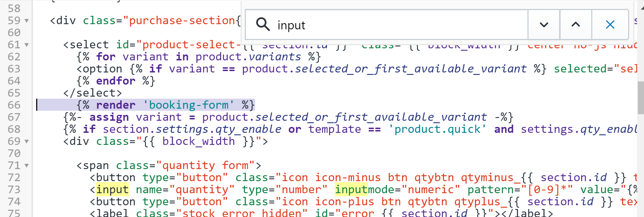Click line number 60 in gutter
The height and width of the screenshot is (217, 644).
pos(14,32)
